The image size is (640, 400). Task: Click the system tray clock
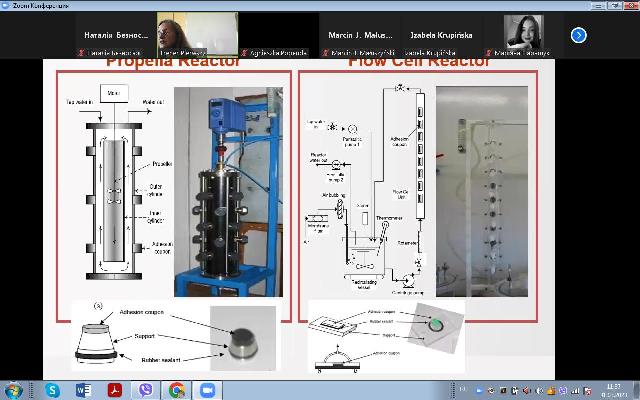pyautogui.click(x=610, y=390)
